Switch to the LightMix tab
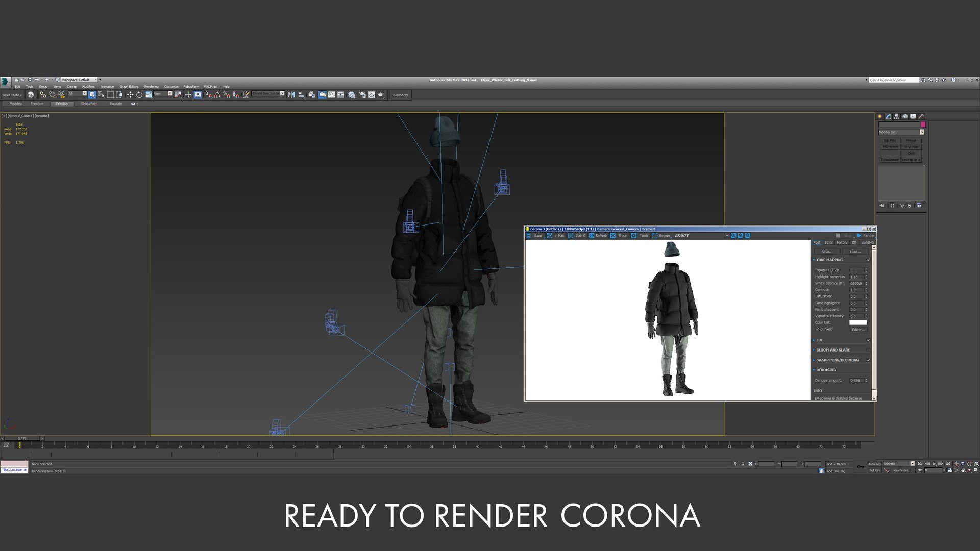 point(867,243)
